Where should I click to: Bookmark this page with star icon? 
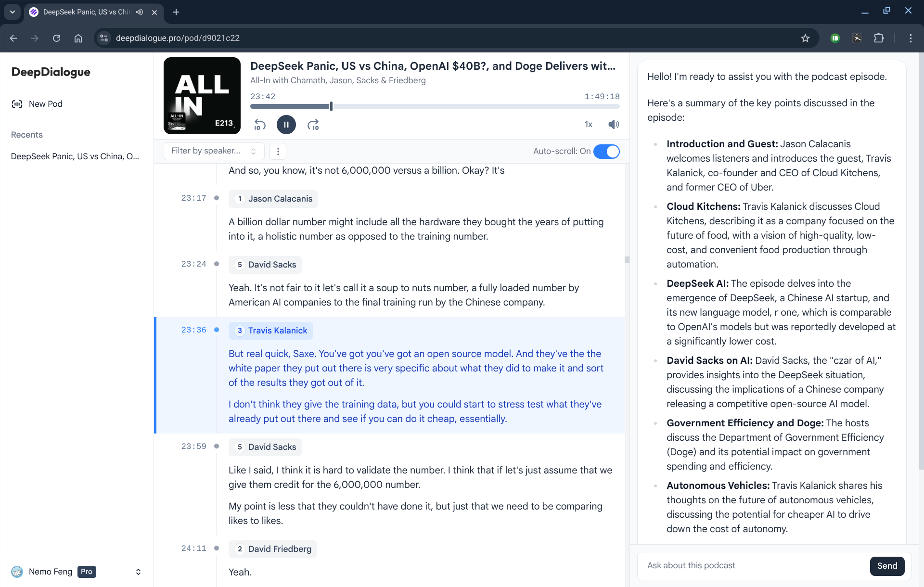tap(805, 38)
